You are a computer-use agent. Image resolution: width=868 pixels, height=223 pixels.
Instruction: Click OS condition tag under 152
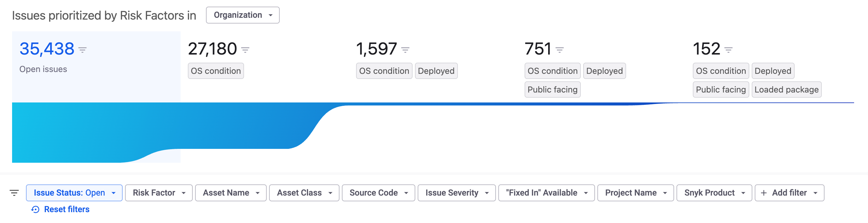coord(721,71)
